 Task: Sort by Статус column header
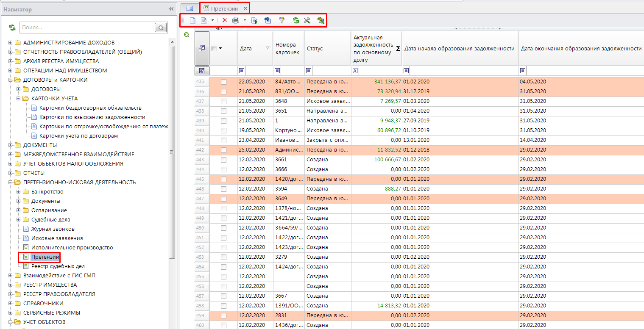(328, 48)
